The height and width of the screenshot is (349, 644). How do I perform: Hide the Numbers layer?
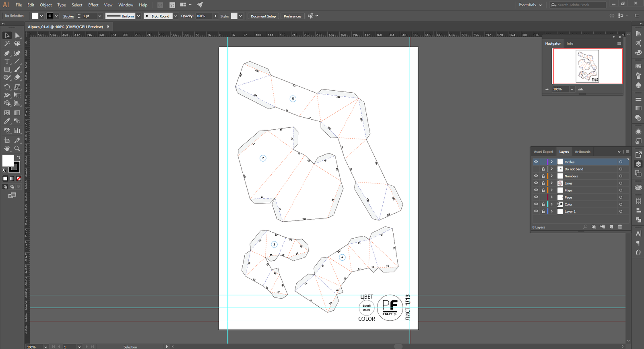pos(536,176)
